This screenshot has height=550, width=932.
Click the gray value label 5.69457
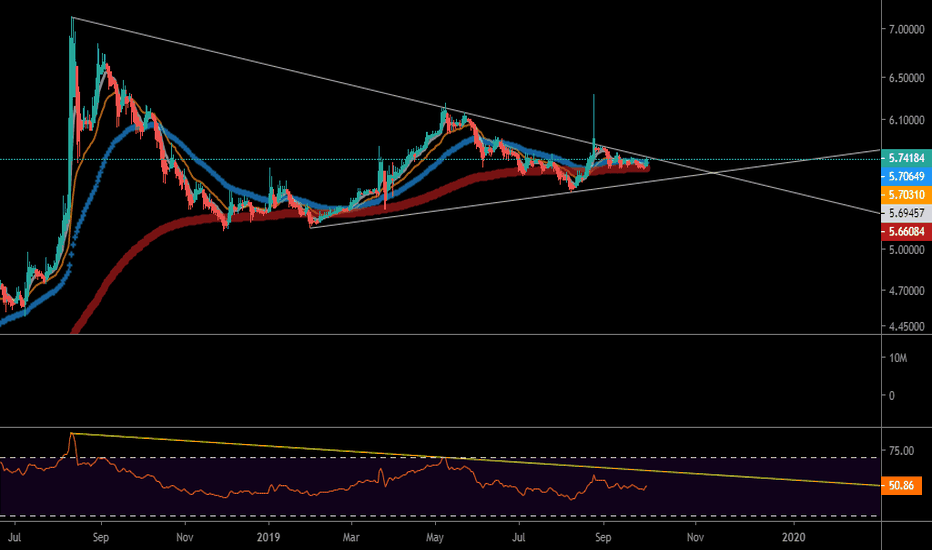tap(906, 213)
